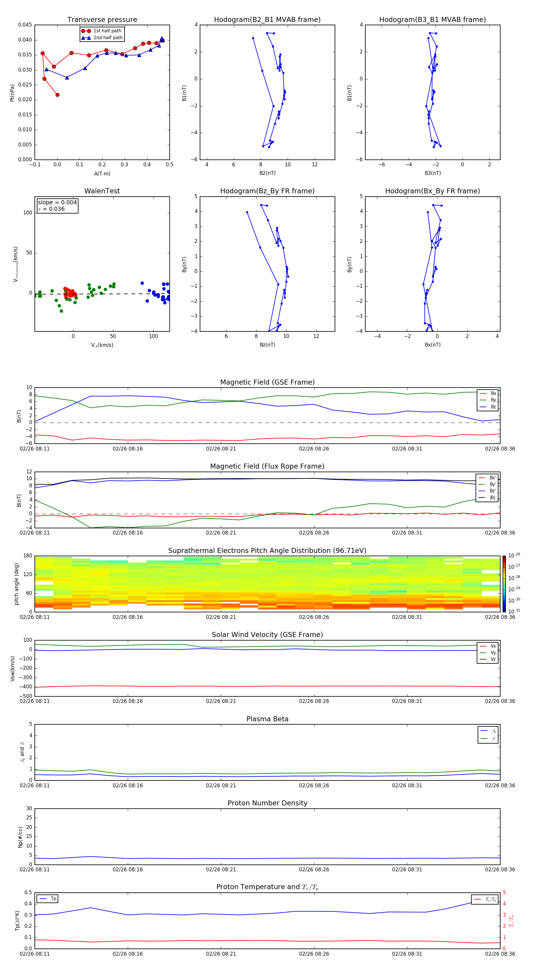Click the "slope = 0.004" annotation
Viewport: 535px width, 980px height.
point(57,203)
